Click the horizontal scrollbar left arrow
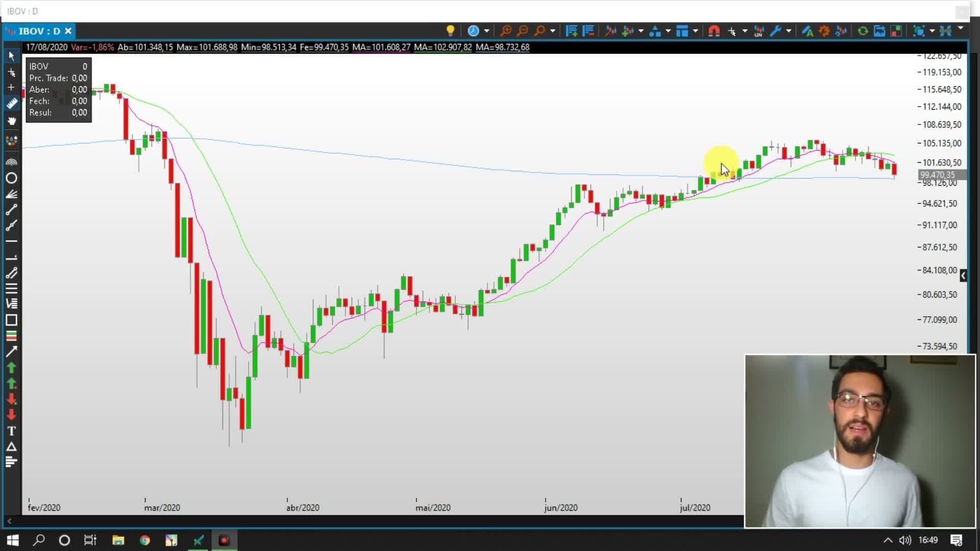Screen dimensions: 980x551 9,521
